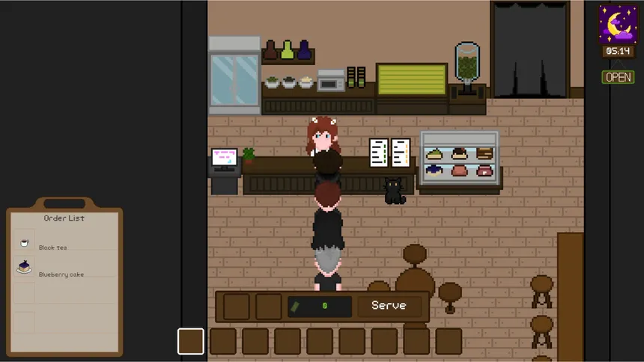Screen dimensions: 644x362
Task: Take the pink cake on bottom shelf
Action: point(459,170)
